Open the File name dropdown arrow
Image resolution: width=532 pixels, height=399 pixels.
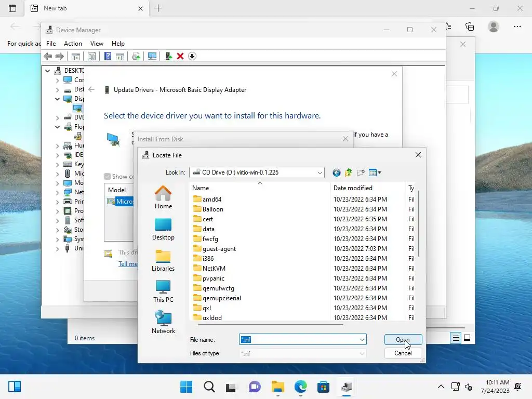pos(362,340)
